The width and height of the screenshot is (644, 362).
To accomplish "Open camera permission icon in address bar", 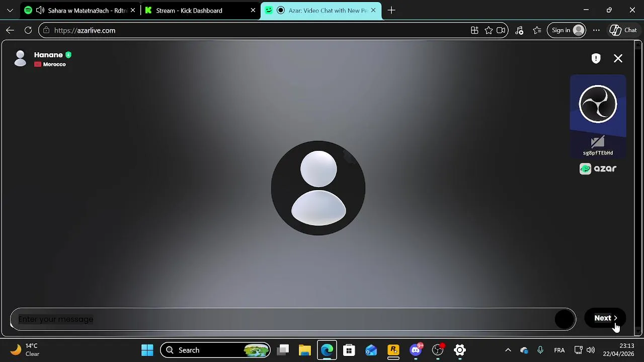I will point(501,30).
